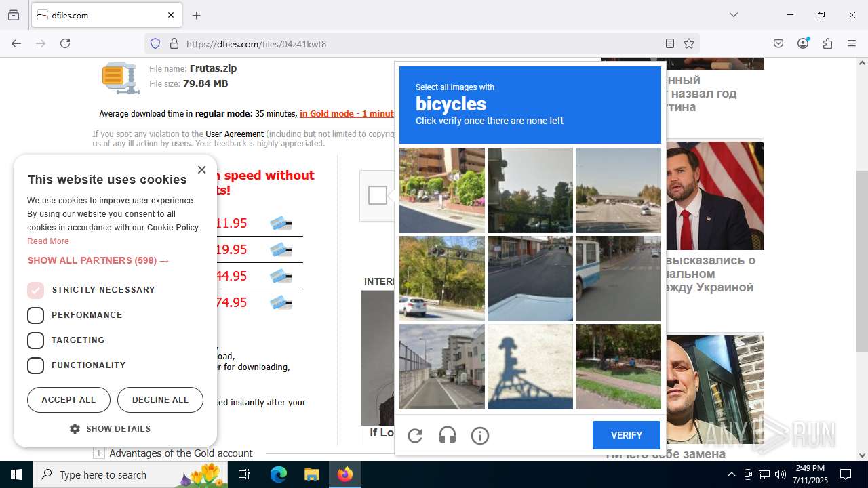Open the User Agreement link
The width and height of the screenshot is (868, 488).
(x=235, y=134)
